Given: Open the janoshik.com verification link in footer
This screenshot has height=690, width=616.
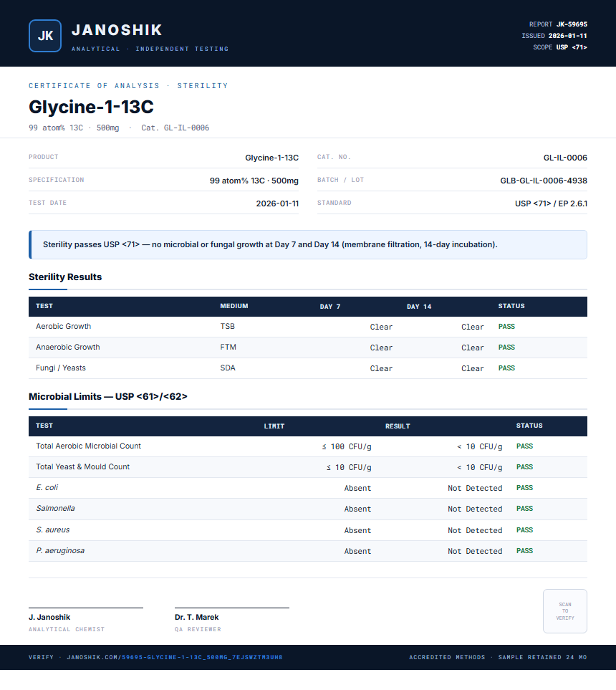Looking at the screenshot, I should click(175, 657).
